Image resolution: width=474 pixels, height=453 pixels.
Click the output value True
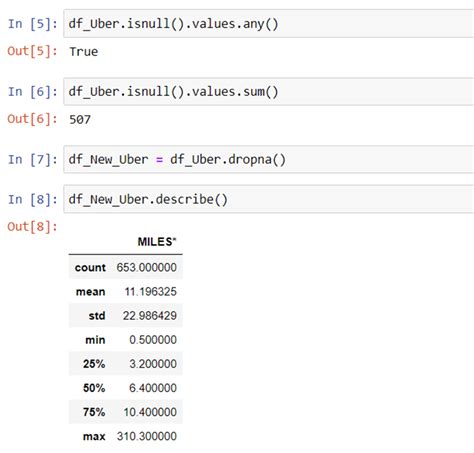[x=83, y=52]
